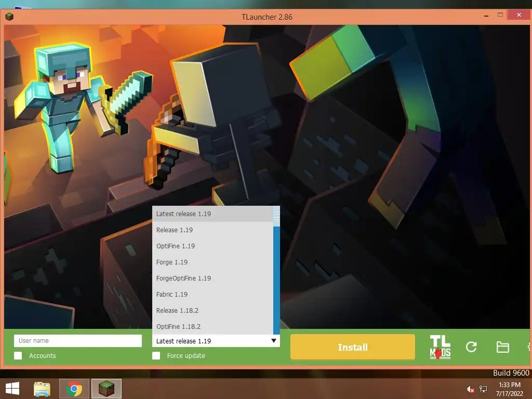Switch to Chrome in taskbar
The height and width of the screenshot is (399, 532).
coord(74,389)
